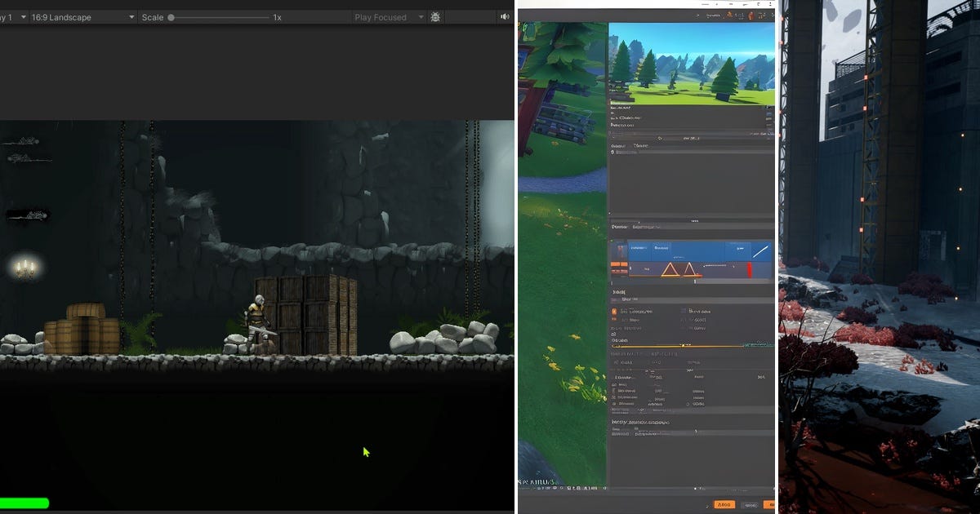The image size is (980, 514).
Task: Click the red vertical marker icon in the waveform strip
Action: [750, 269]
